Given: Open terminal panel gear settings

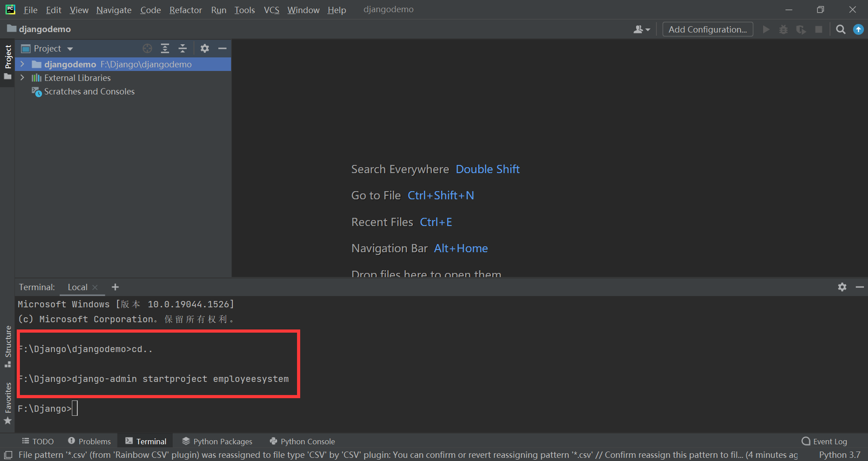Looking at the screenshot, I should (x=842, y=287).
